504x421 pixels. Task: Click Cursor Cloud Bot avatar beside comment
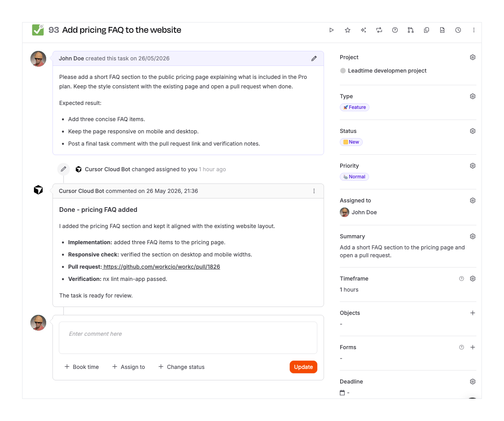tap(38, 190)
